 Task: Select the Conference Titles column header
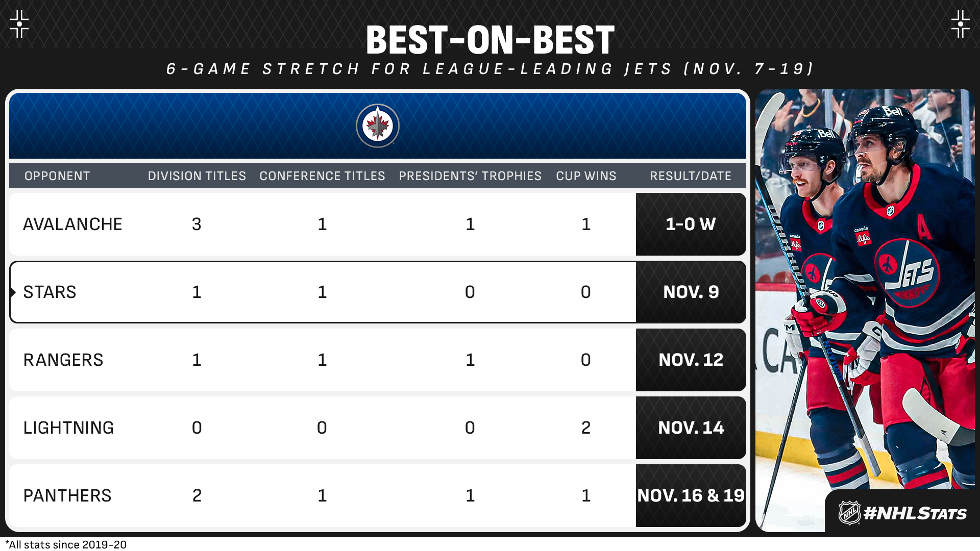pos(322,176)
